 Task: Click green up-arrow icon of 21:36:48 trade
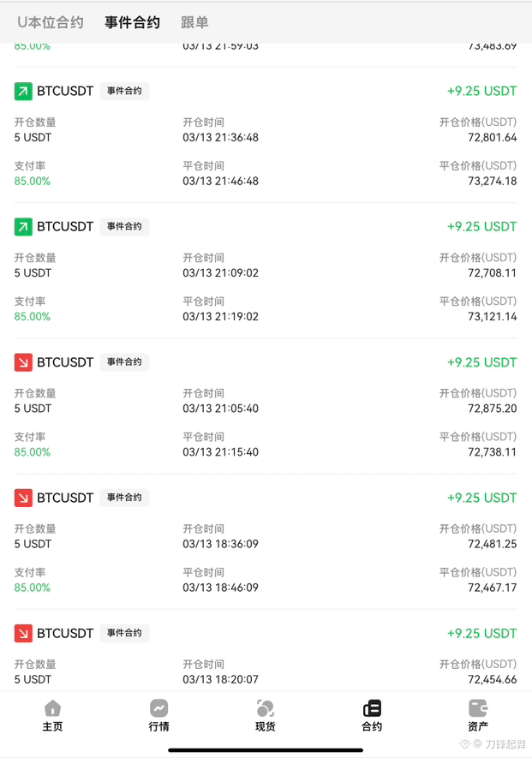[23, 91]
